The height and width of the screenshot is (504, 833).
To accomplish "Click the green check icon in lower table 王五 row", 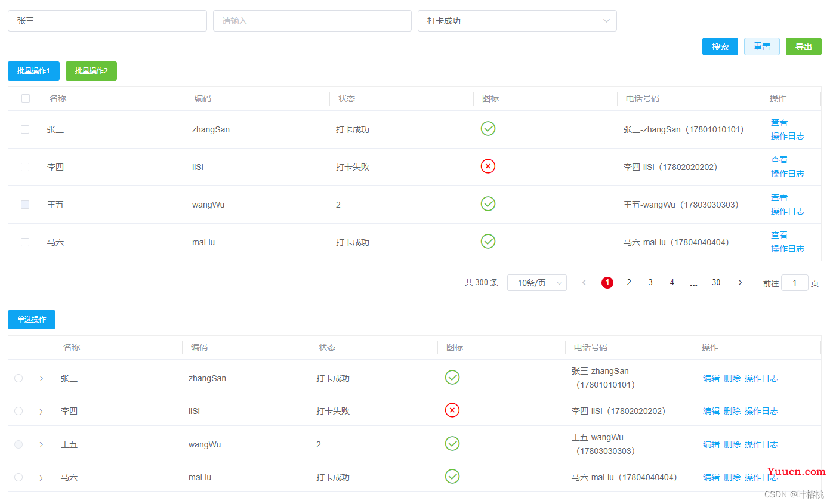I will [x=452, y=443].
